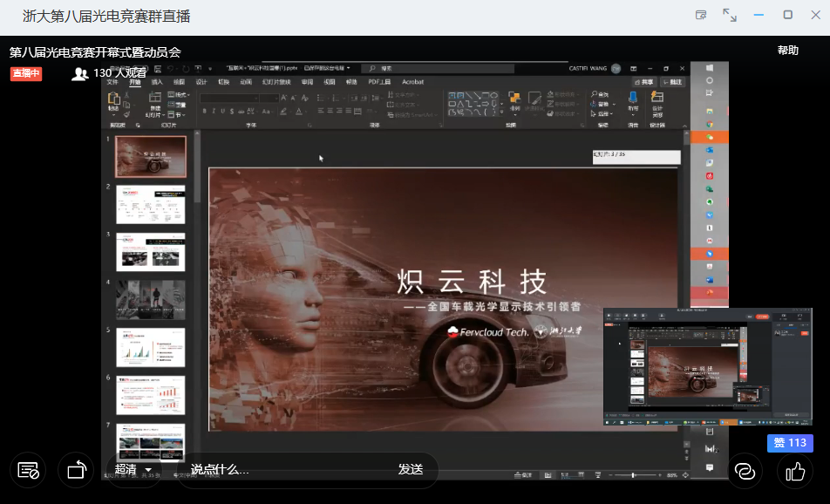830x504 pixels.
Task: Open the share link chain icon
Action: point(745,471)
